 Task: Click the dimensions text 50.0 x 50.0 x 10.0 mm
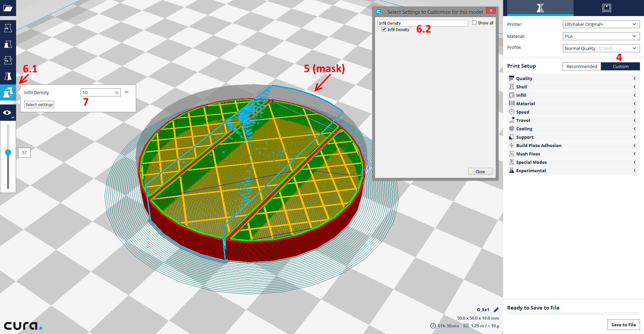[x=478, y=318]
